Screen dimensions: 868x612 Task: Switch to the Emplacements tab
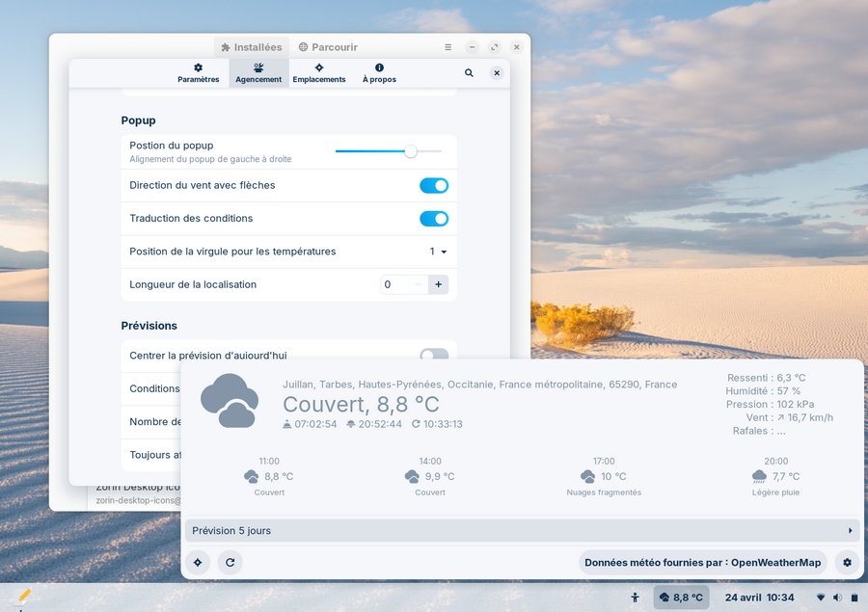point(319,73)
